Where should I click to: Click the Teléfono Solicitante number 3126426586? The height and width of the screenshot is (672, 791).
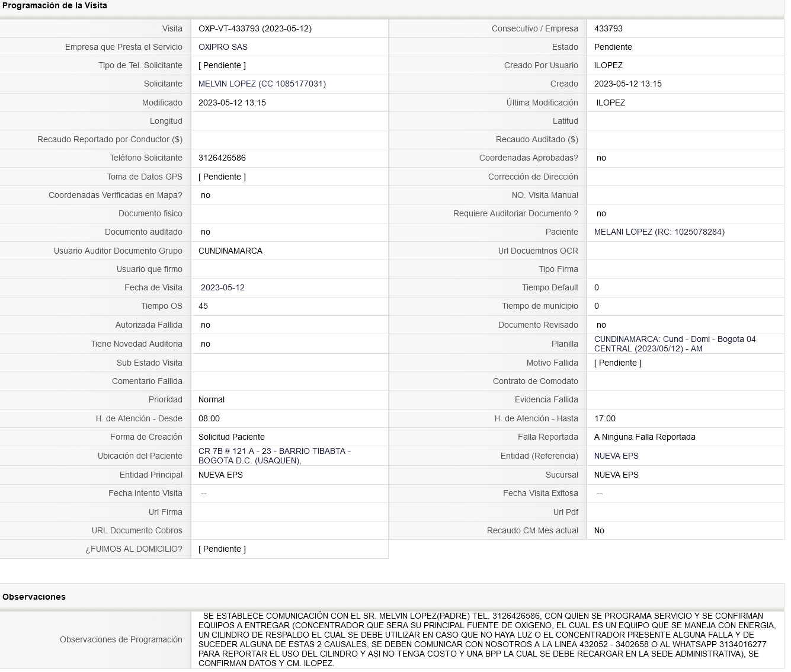(x=222, y=158)
